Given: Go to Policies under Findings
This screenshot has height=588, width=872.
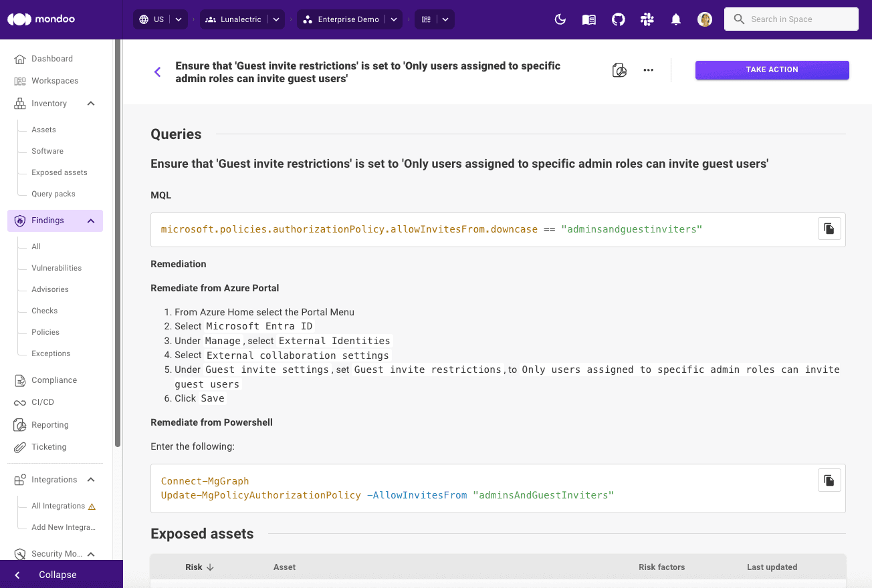Looking at the screenshot, I should pyautogui.click(x=45, y=332).
